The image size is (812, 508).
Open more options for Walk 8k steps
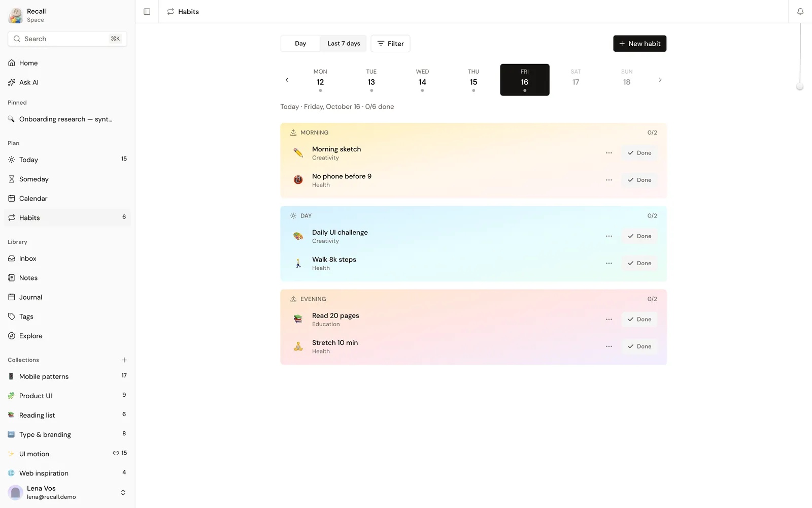(609, 263)
